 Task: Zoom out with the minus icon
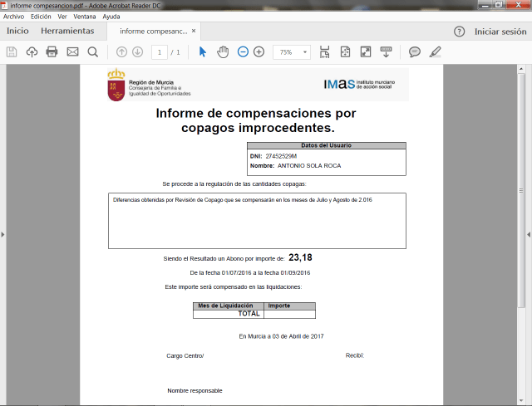pos(243,51)
